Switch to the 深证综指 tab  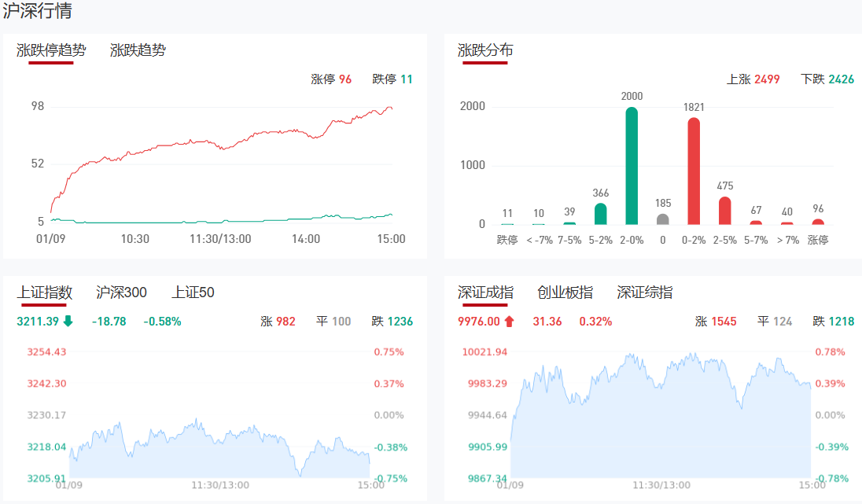(x=644, y=292)
